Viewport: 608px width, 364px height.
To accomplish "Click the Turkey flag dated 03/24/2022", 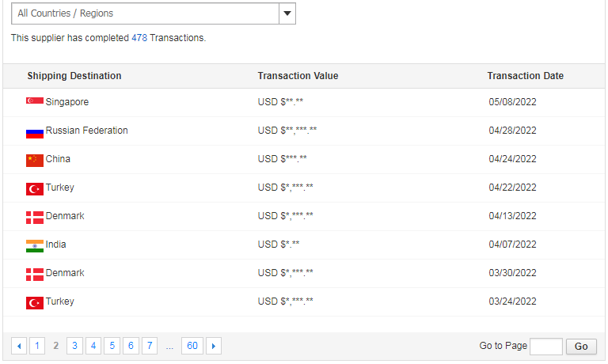I will click(x=35, y=303).
